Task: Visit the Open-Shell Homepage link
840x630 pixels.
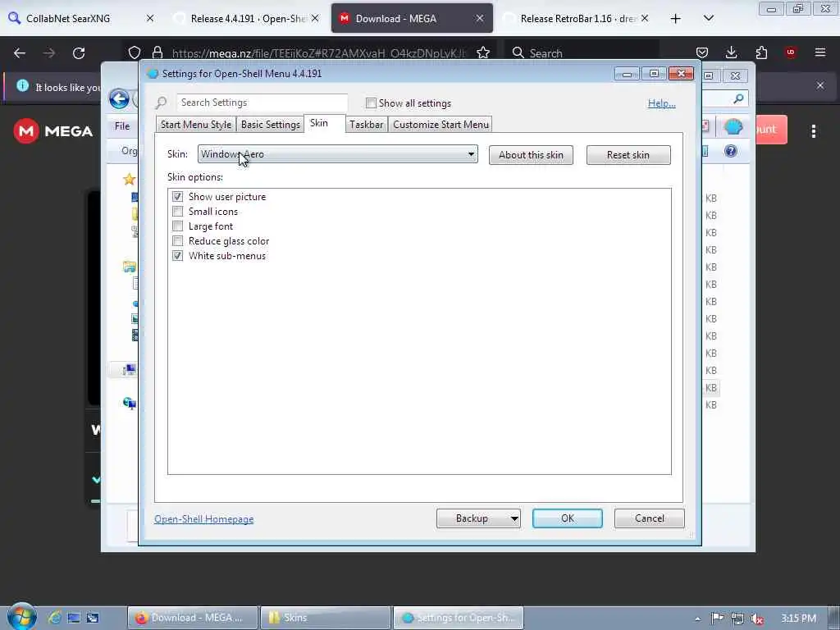Action: [204, 519]
